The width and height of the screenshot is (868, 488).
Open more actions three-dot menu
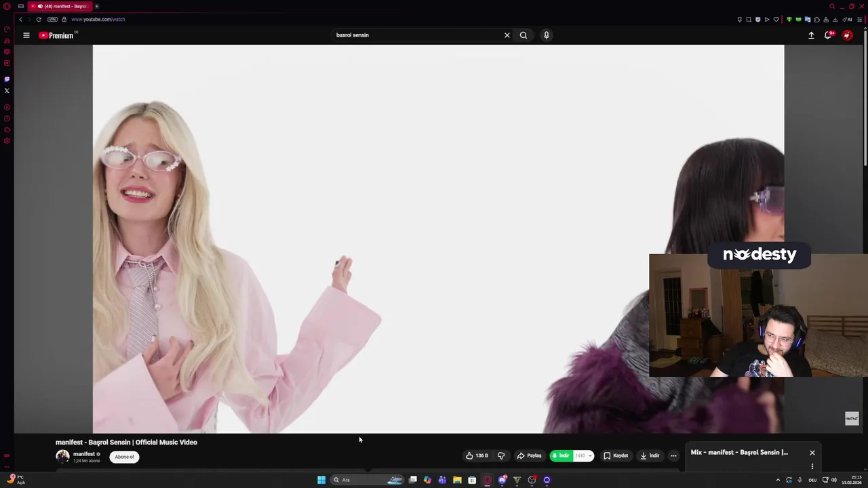coord(673,455)
